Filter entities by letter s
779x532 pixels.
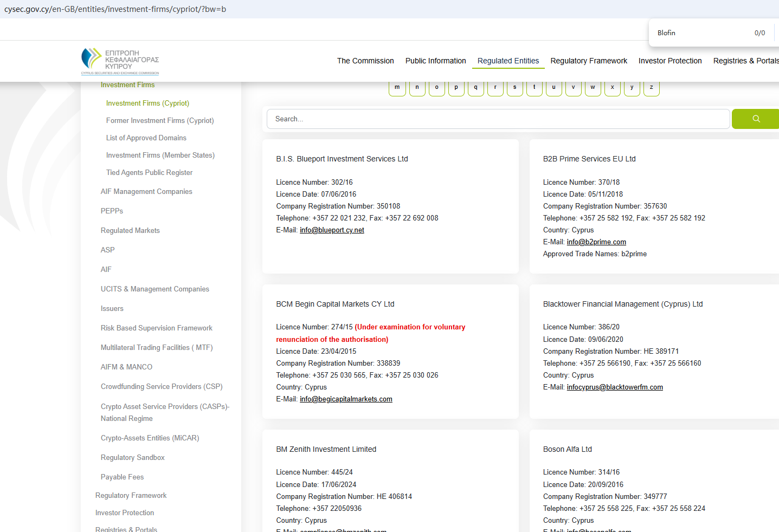[x=514, y=88]
